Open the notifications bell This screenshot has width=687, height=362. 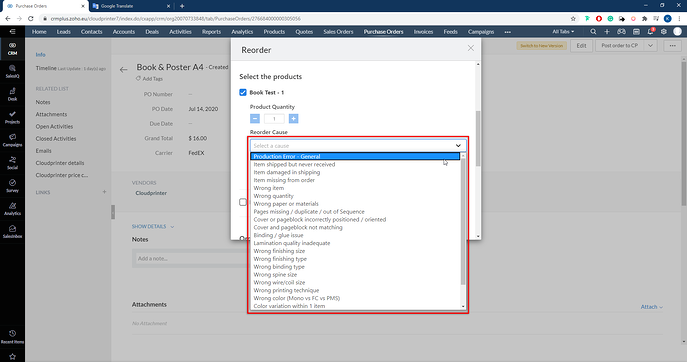tap(651, 32)
